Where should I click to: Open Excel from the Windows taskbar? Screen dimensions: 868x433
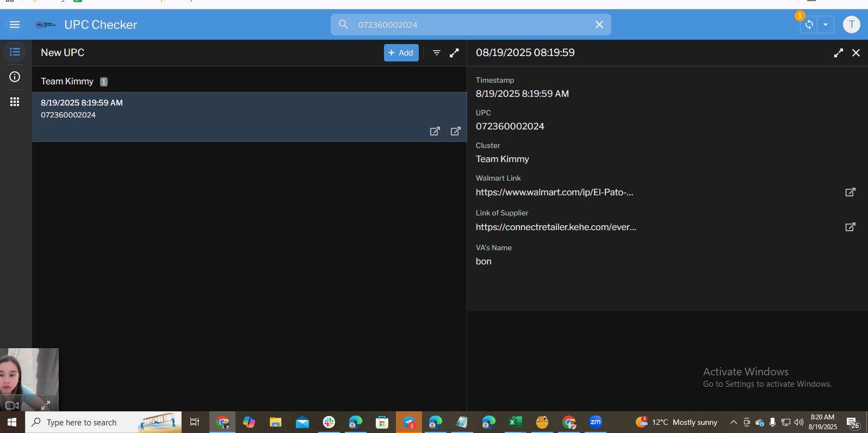point(515,422)
